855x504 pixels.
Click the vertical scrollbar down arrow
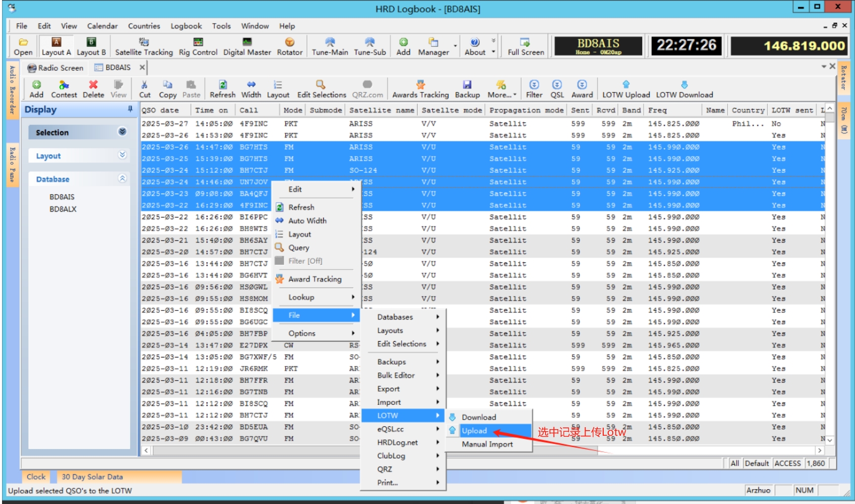(830, 440)
